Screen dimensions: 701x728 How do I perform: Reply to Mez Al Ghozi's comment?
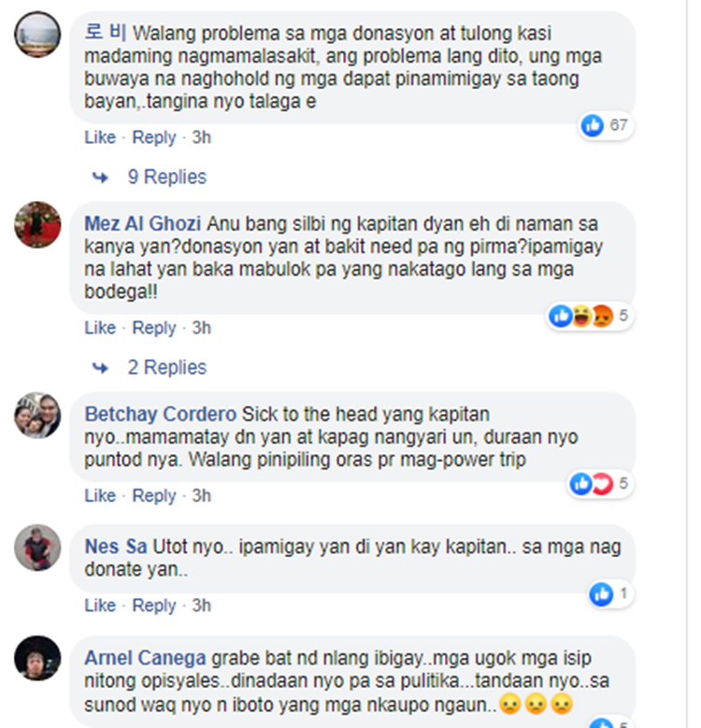coord(154,328)
